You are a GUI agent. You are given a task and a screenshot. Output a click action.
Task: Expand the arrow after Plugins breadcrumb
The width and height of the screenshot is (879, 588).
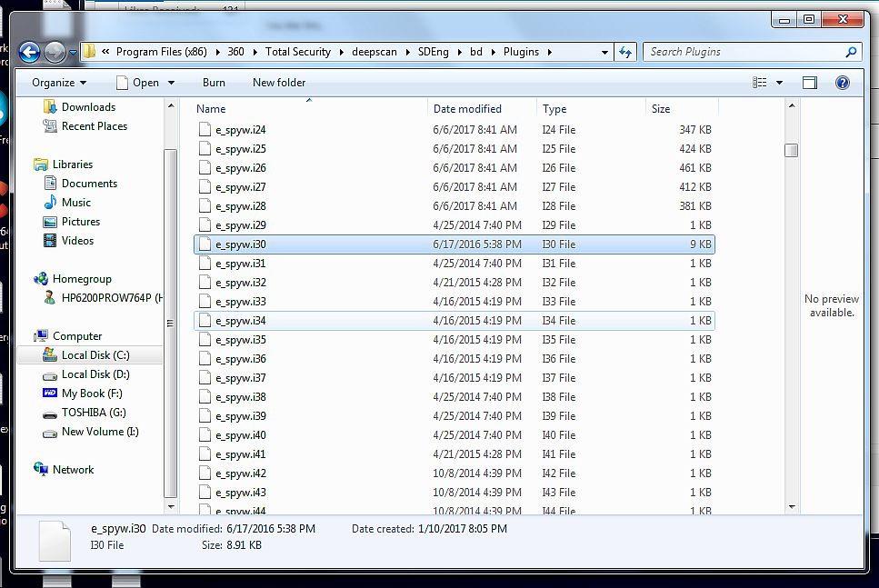click(x=549, y=52)
